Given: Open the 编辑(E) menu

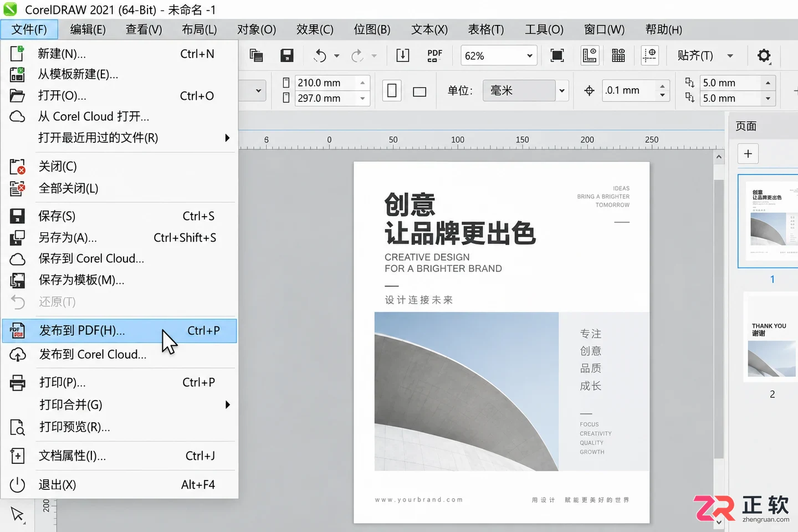Looking at the screenshot, I should coord(88,29).
